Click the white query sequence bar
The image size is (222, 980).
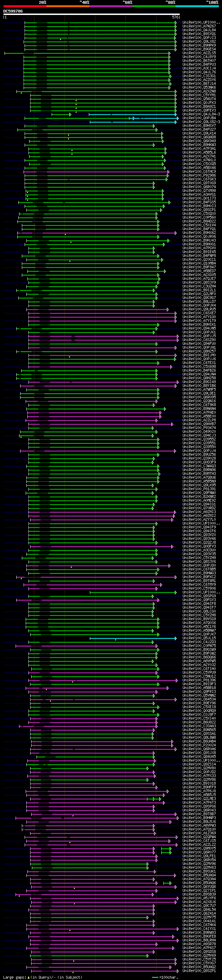click(91, 15)
